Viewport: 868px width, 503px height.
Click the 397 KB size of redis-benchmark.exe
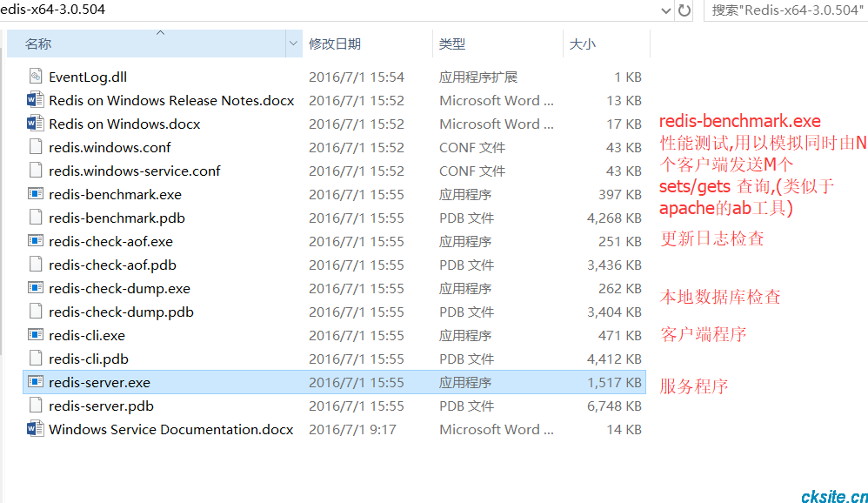tap(620, 194)
